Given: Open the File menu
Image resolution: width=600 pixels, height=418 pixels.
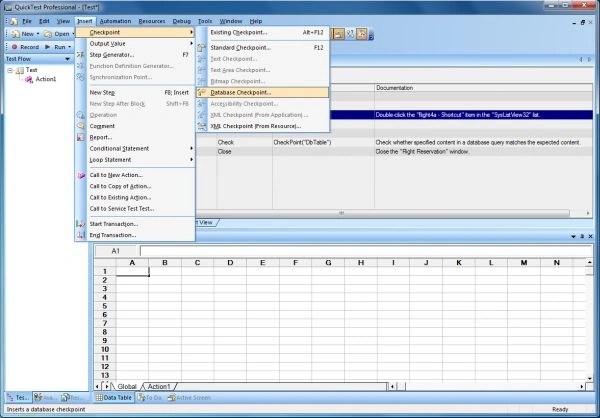Looking at the screenshot, I should click(x=27, y=21).
